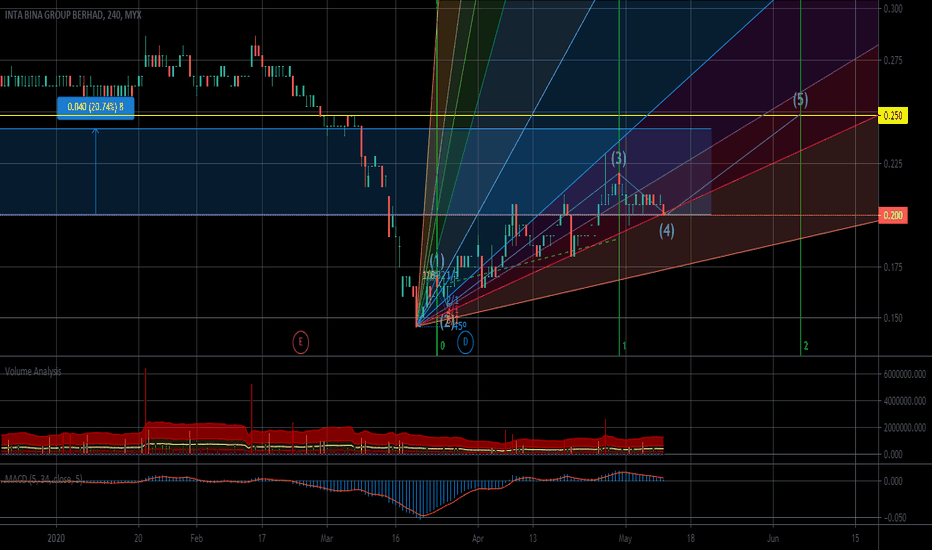Image resolution: width=932 pixels, height=550 pixels.
Task: Click the 0.300 price axis value
Action: click(893, 8)
